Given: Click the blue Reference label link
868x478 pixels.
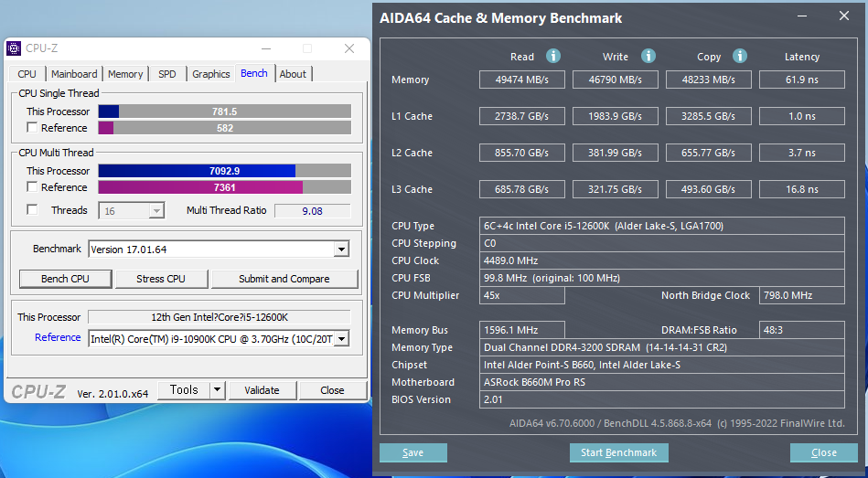Looking at the screenshot, I should 58,337.
